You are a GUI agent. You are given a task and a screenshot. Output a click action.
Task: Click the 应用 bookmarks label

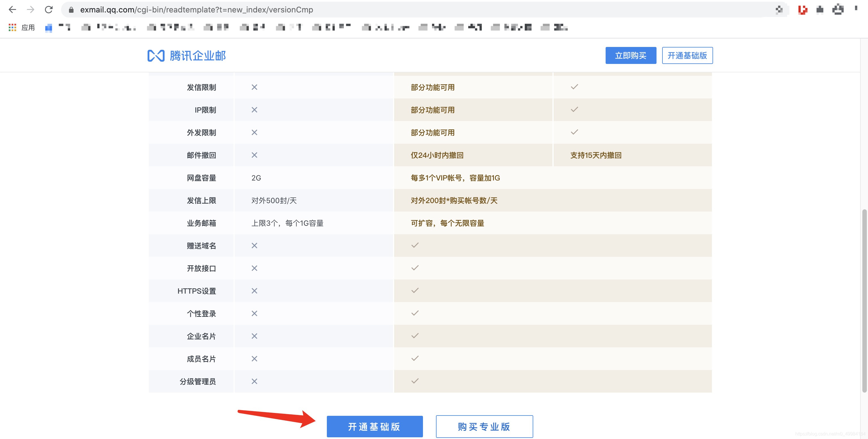click(28, 27)
